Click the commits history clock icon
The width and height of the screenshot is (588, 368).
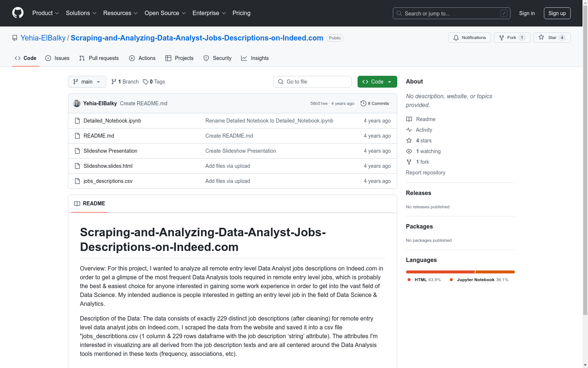(363, 103)
